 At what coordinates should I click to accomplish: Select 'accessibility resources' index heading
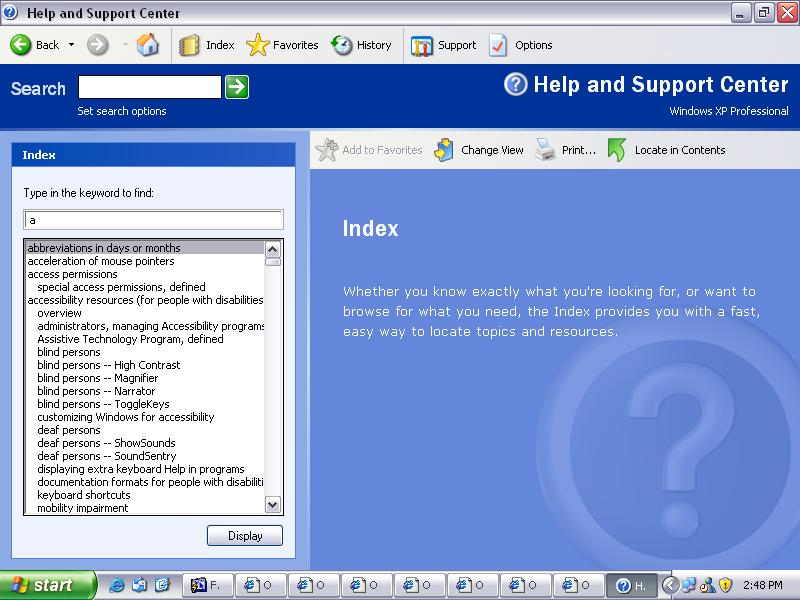[145, 300]
